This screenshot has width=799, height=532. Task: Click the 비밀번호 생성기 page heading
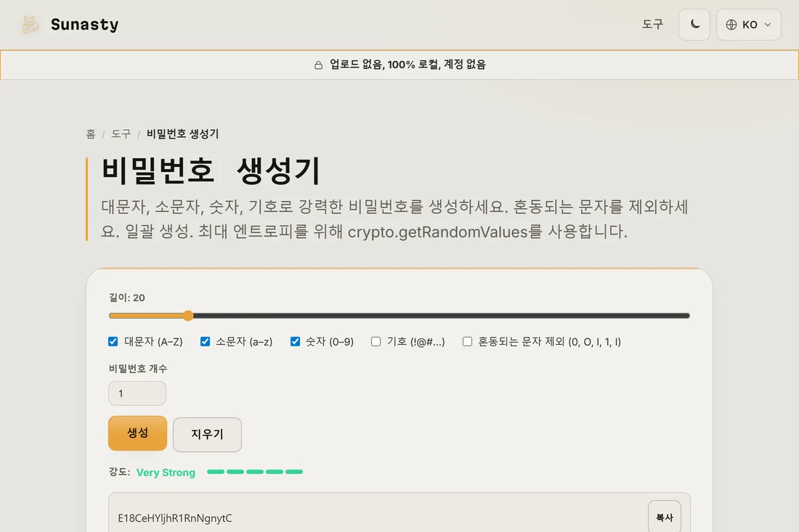211,171
